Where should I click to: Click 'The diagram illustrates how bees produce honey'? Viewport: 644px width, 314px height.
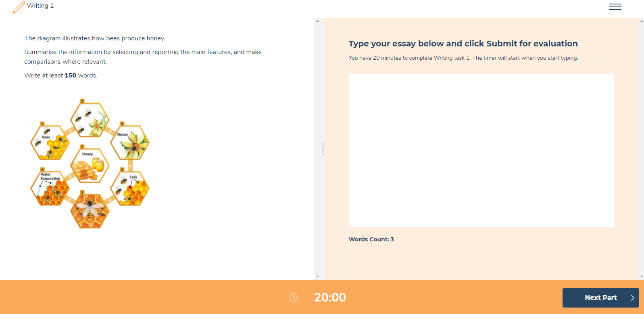point(95,38)
